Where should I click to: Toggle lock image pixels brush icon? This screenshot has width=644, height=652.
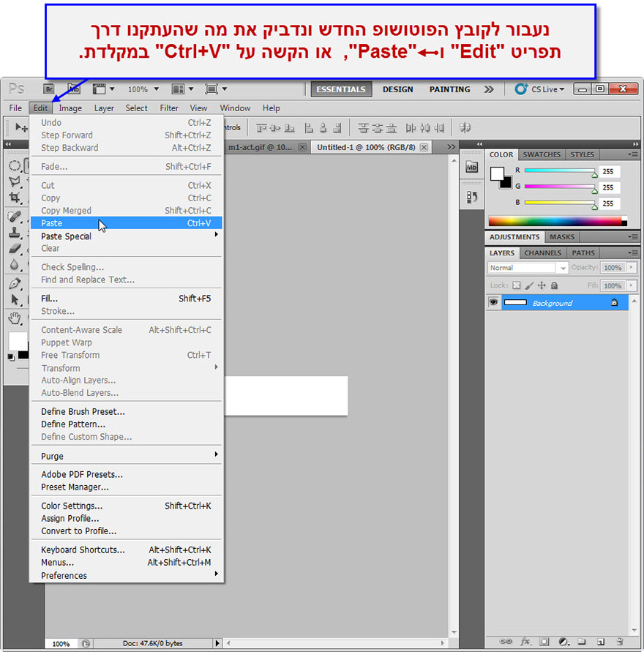pyautogui.click(x=529, y=285)
